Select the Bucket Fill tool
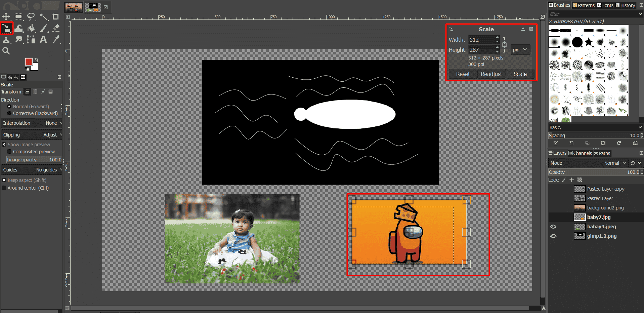This screenshot has height=313, width=644. [31, 28]
